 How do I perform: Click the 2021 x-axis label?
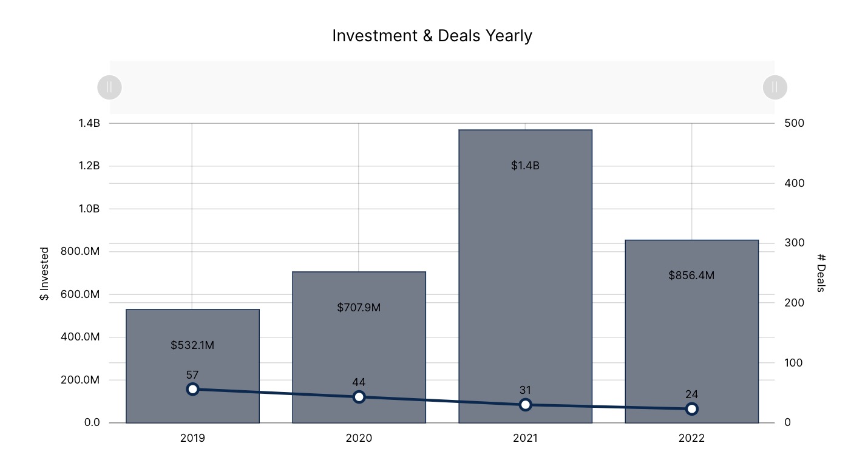[x=525, y=438]
